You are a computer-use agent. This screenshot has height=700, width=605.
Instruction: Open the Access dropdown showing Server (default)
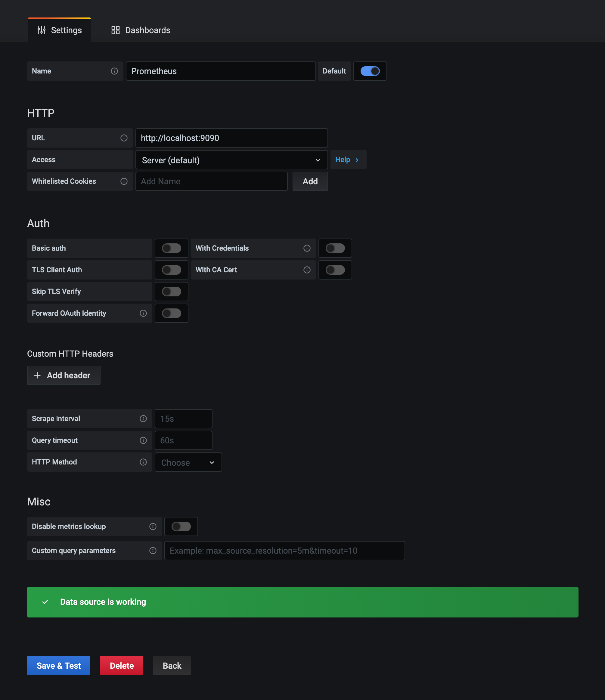coord(231,160)
